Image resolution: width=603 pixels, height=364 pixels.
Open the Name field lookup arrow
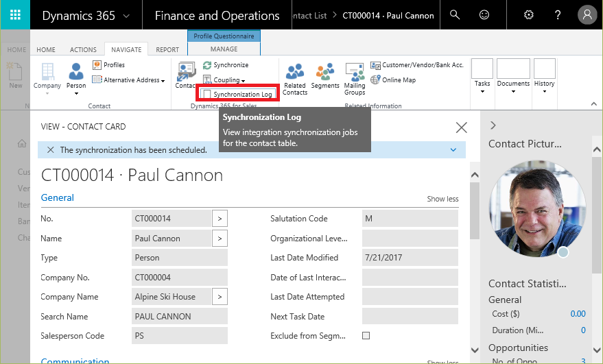click(220, 239)
